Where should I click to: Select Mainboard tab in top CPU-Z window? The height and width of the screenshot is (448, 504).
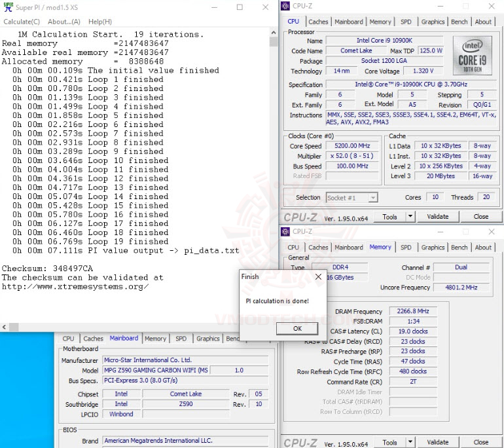coord(349,22)
